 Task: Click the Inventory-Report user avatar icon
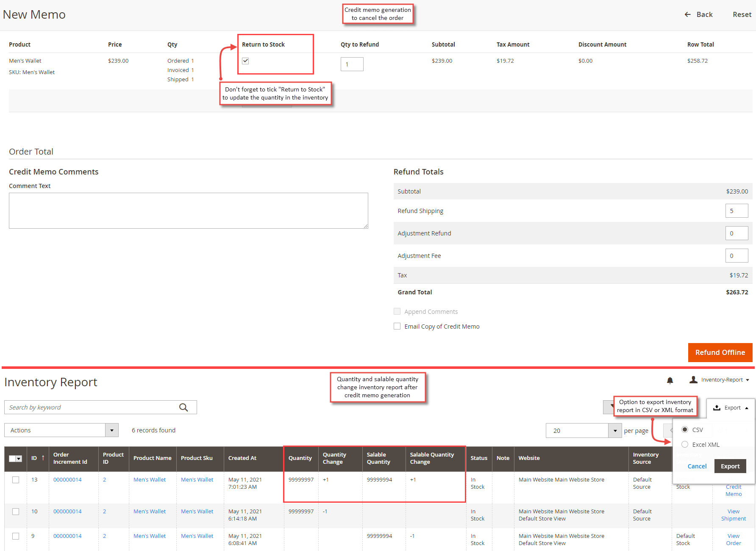pos(694,379)
